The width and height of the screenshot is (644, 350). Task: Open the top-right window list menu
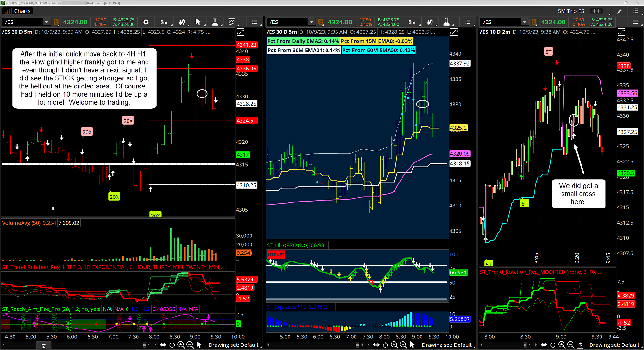[636, 11]
